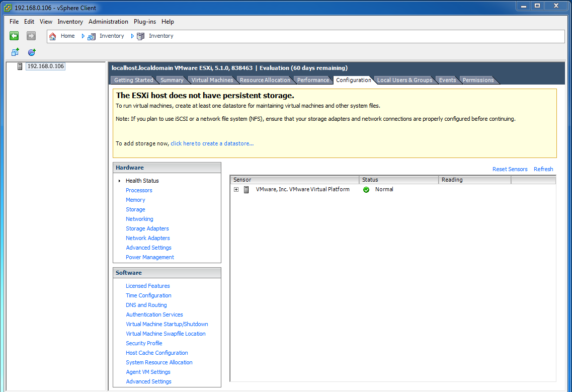Open Time Configuration
The height and width of the screenshot is (392, 572).
[x=148, y=295]
